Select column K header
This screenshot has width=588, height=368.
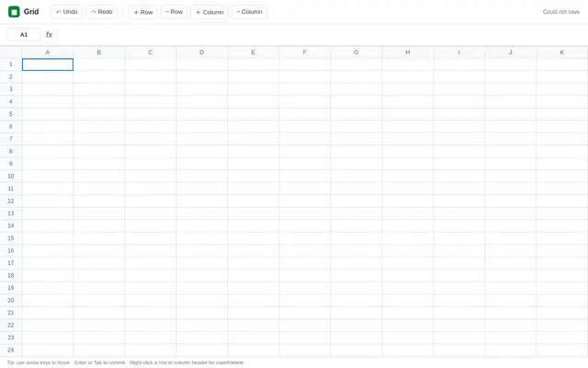(561, 52)
